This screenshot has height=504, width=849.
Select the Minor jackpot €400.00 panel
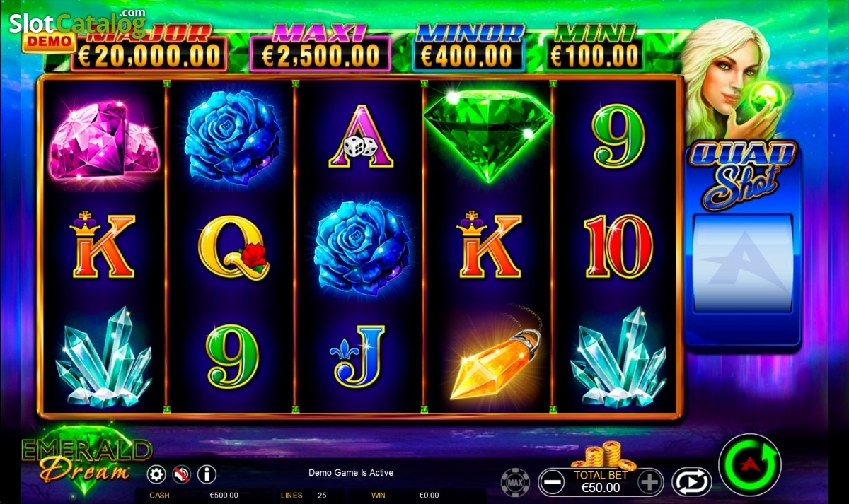pyautogui.click(x=468, y=48)
